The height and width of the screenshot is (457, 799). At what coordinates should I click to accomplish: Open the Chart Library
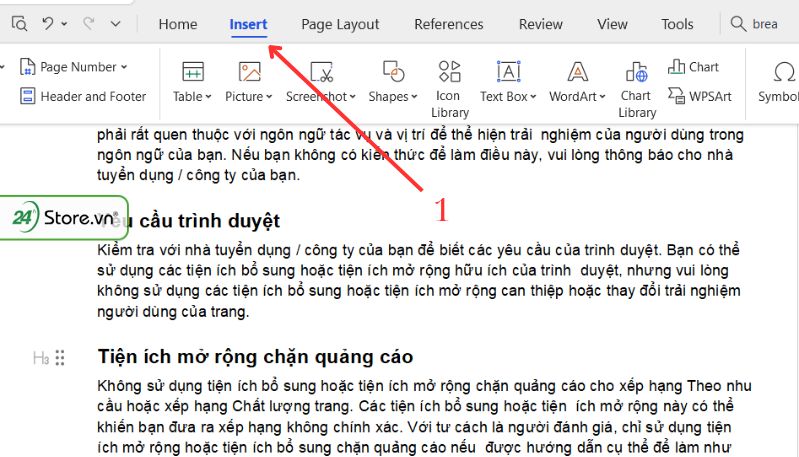(637, 89)
